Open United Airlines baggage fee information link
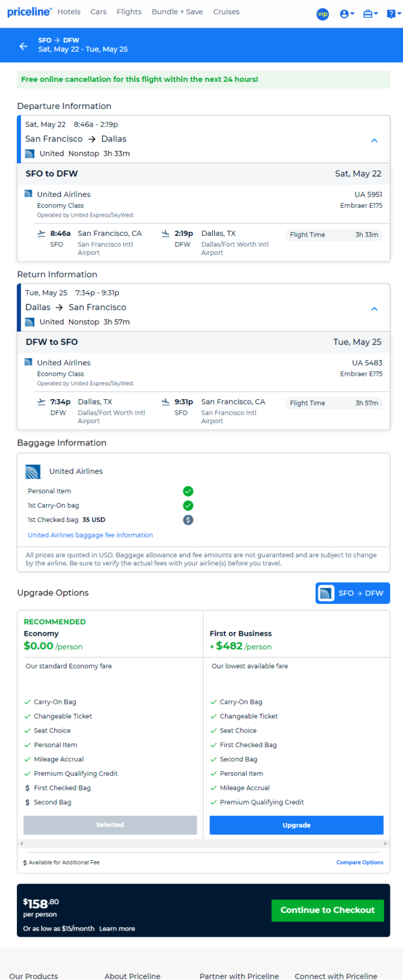 (x=90, y=535)
